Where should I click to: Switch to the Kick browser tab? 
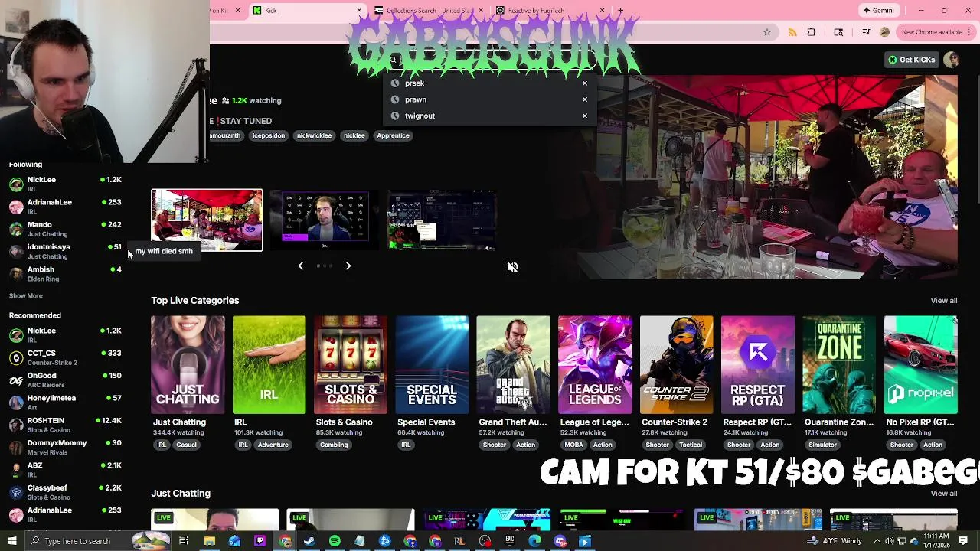click(306, 11)
